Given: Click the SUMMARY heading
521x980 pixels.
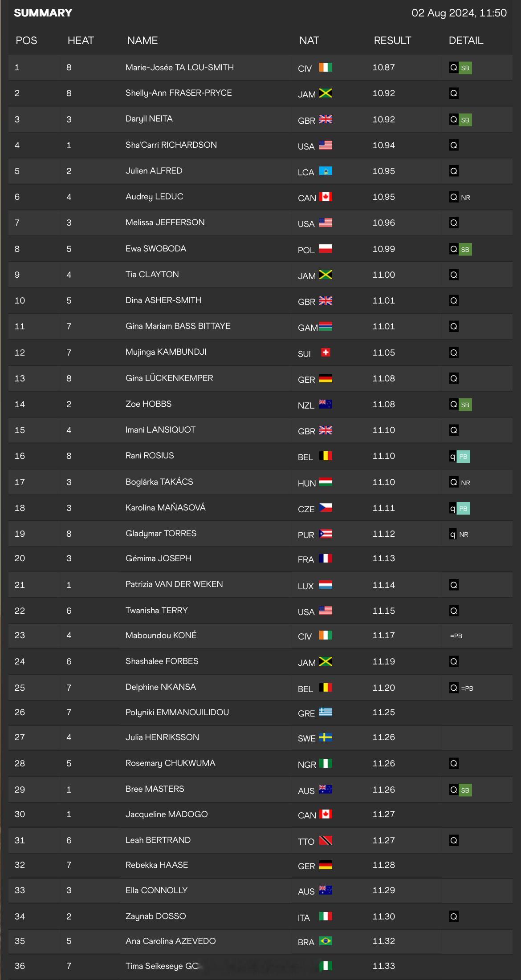Looking at the screenshot, I should (x=43, y=13).
